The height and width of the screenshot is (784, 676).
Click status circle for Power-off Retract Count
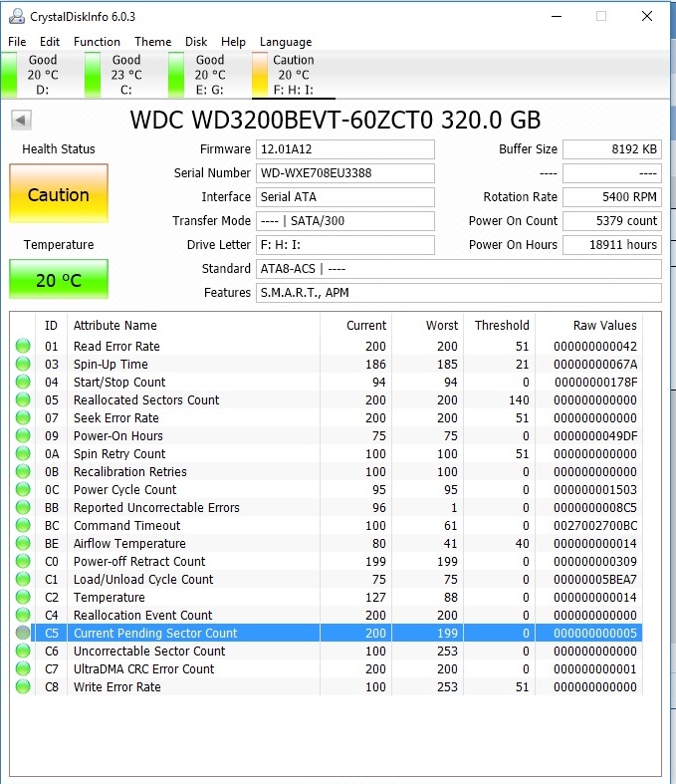(x=23, y=561)
